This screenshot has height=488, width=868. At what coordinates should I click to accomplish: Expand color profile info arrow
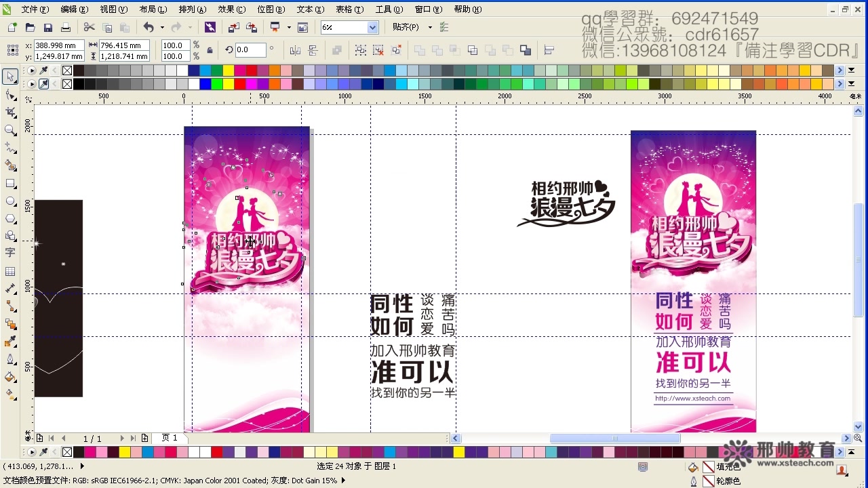pyautogui.click(x=343, y=481)
